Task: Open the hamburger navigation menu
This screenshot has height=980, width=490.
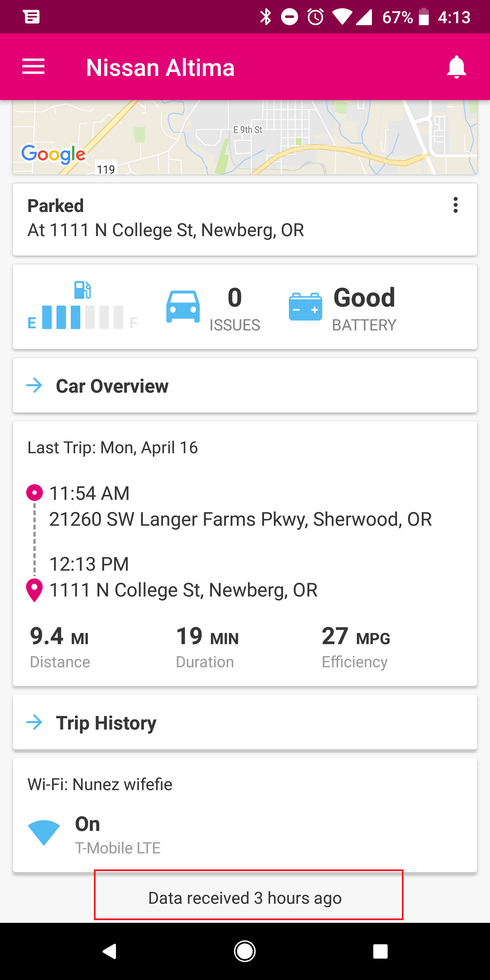Action: coord(33,67)
